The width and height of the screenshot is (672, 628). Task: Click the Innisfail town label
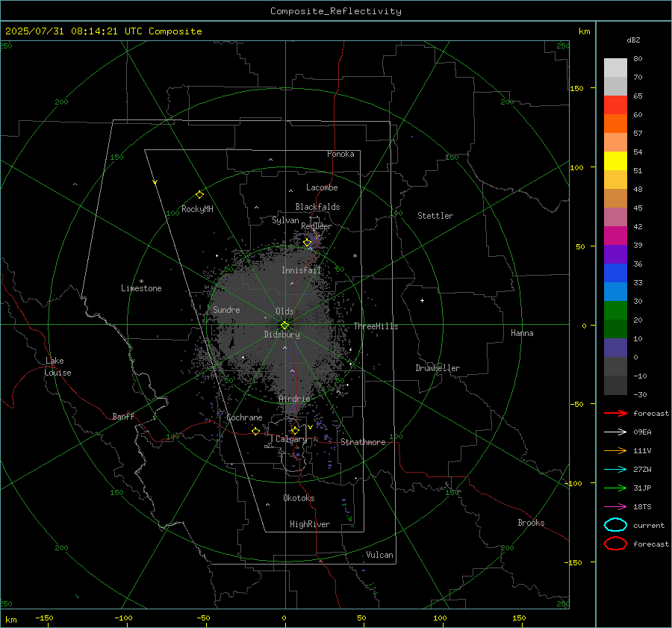coord(301,270)
